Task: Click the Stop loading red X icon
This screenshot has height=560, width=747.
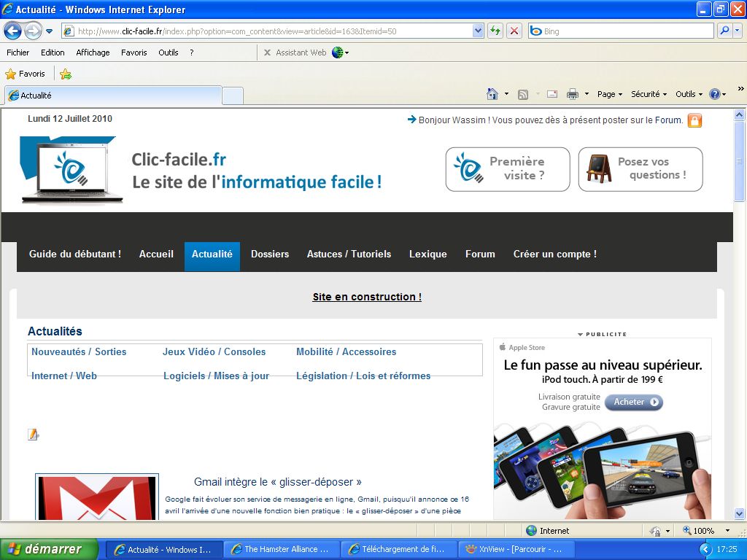Action: (x=514, y=31)
